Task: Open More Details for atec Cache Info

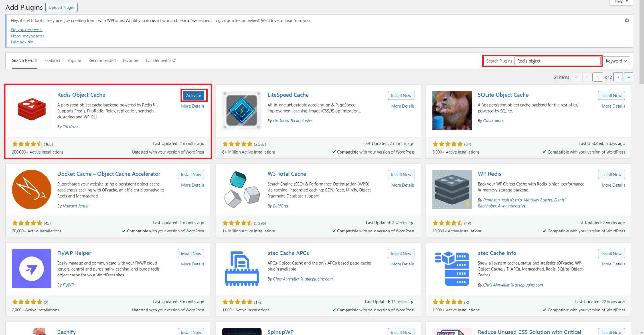Action: 613,264
